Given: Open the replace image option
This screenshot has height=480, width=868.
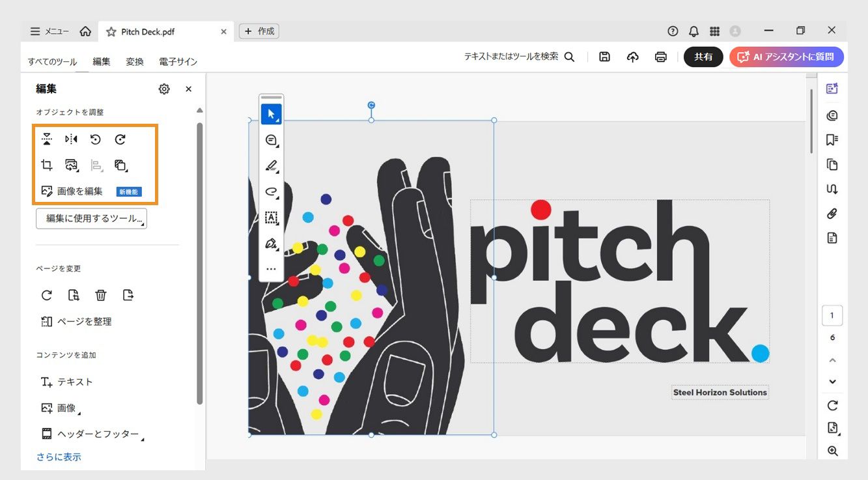Looking at the screenshot, I should [72, 165].
